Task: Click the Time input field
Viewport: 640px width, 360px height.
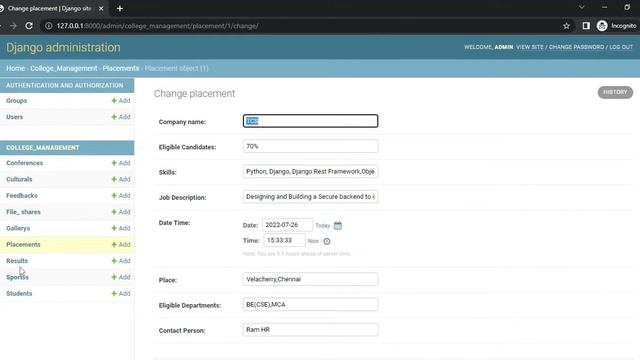Action: pyautogui.click(x=284, y=240)
